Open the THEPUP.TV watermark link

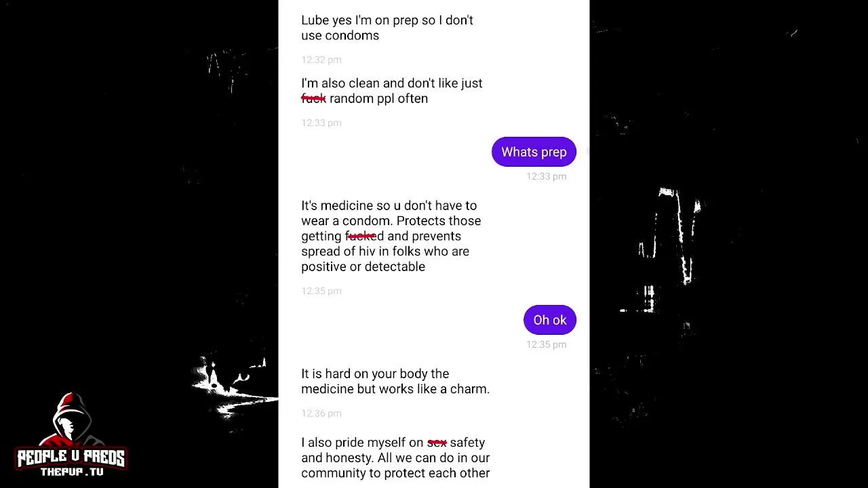tap(72, 472)
